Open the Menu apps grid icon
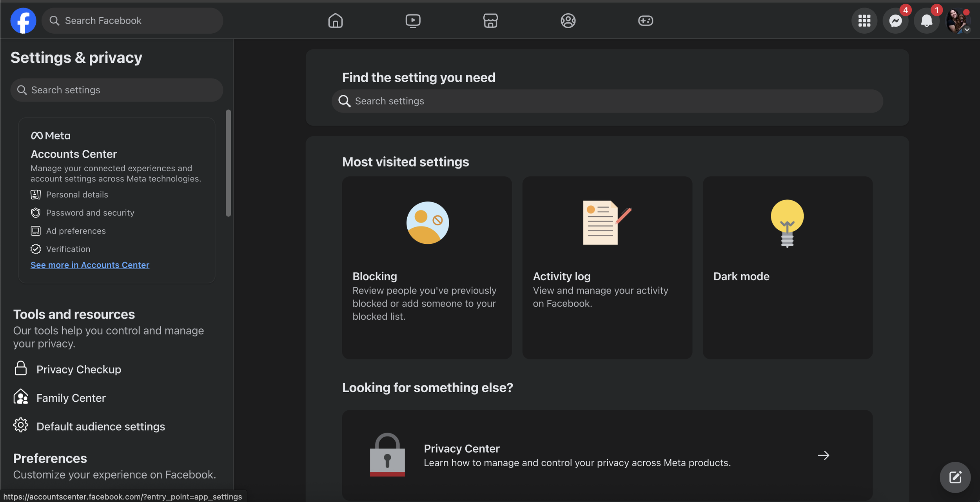 coord(864,20)
